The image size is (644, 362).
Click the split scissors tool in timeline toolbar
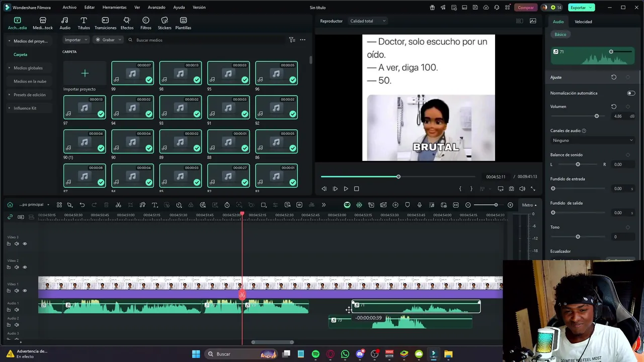coord(118,205)
